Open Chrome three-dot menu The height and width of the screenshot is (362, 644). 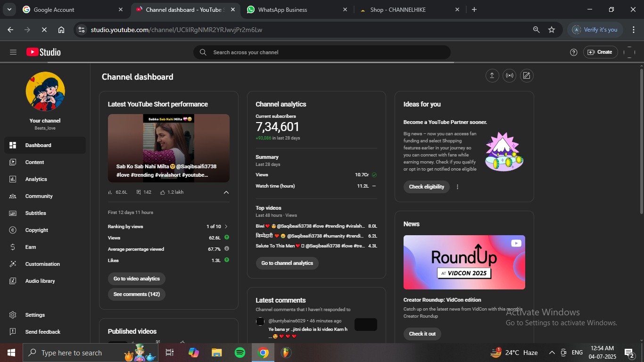coord(634,30)
